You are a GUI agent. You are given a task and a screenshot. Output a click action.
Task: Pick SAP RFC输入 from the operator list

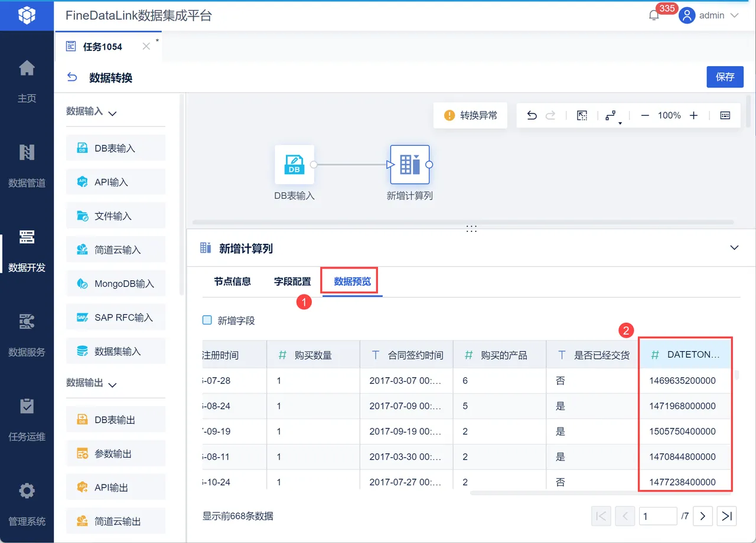116,318
